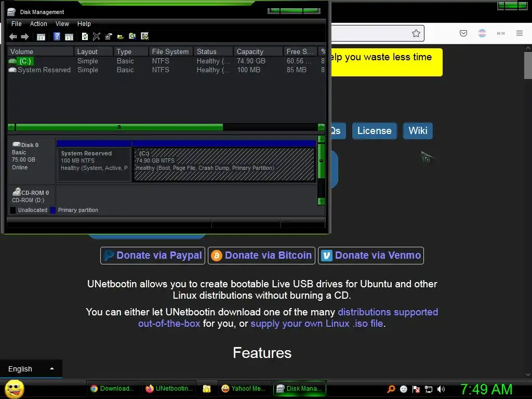Viewport: 532px width, 399px height.
Task: Click the network tray icon
Action: [429, 389]
